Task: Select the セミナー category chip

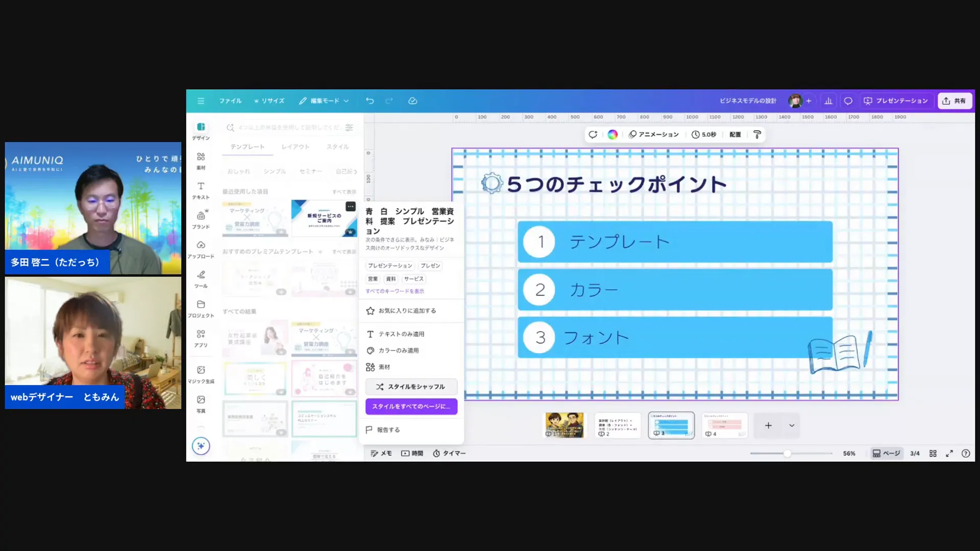Action: [311, 171]
